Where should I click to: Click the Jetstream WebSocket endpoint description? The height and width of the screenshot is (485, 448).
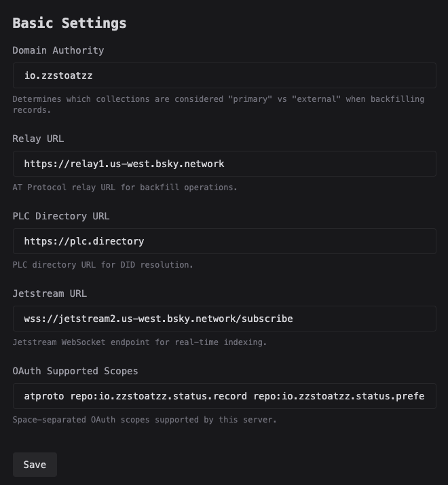pos(139,342)
